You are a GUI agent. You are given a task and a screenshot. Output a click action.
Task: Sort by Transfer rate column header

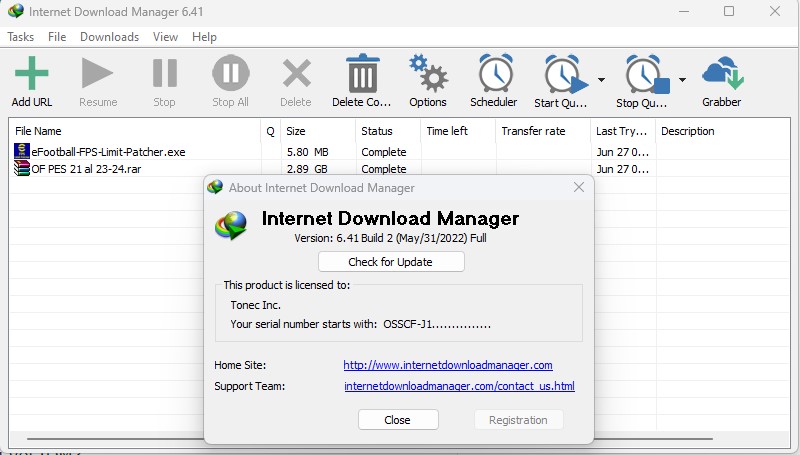542,131
